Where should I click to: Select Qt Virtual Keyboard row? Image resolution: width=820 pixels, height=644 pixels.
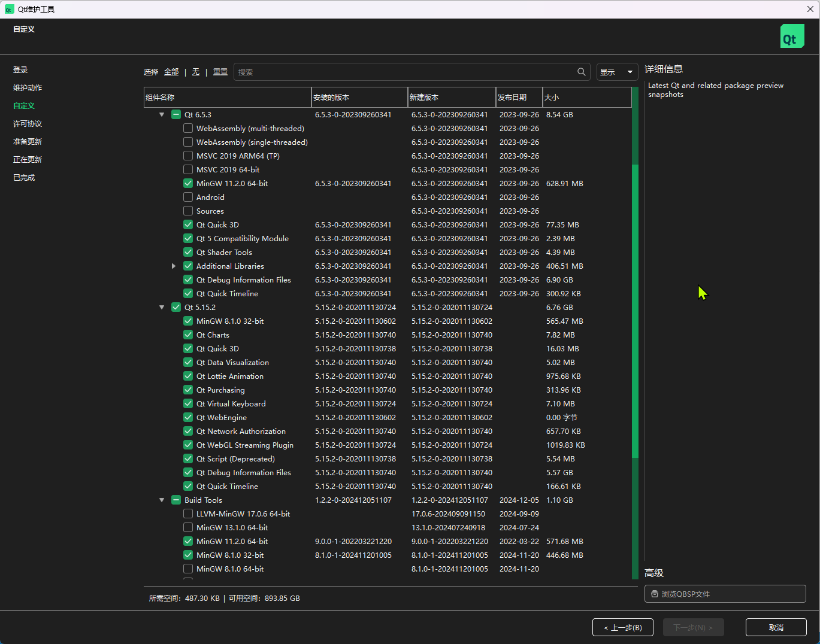(388, 403)
